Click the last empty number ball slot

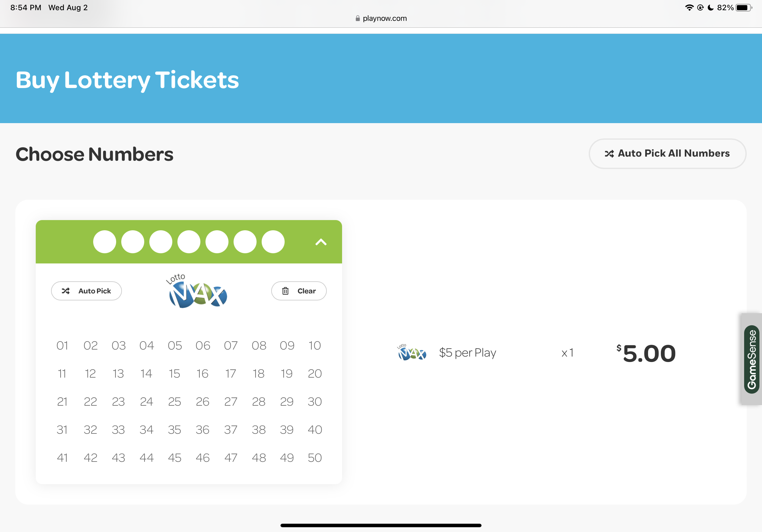[273, 242]
